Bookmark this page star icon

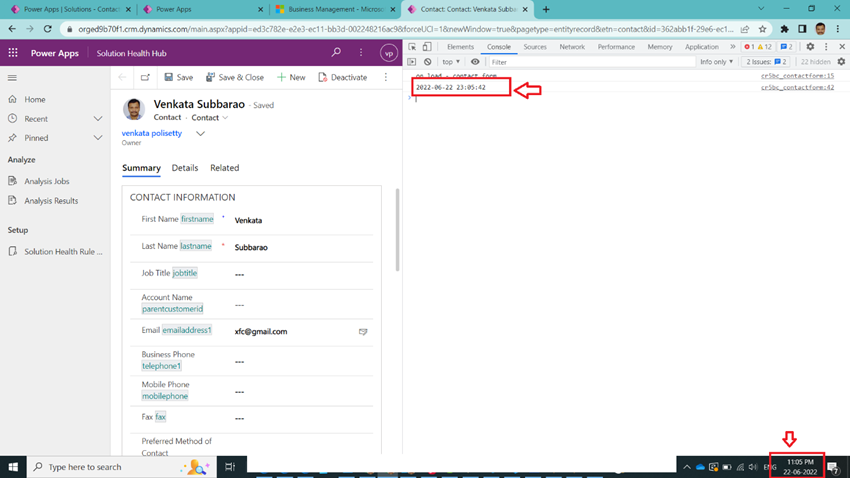tap(763, 29)
